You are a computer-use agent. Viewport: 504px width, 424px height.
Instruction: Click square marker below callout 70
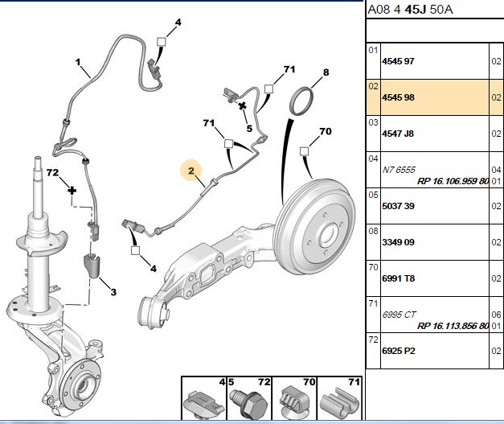pos(304,151)
